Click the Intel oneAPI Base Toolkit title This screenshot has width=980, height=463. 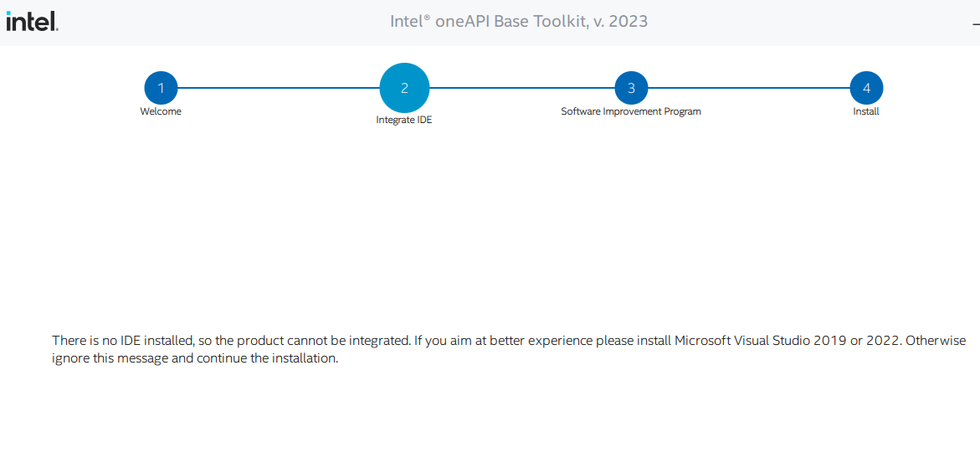(x=519, y=22)
